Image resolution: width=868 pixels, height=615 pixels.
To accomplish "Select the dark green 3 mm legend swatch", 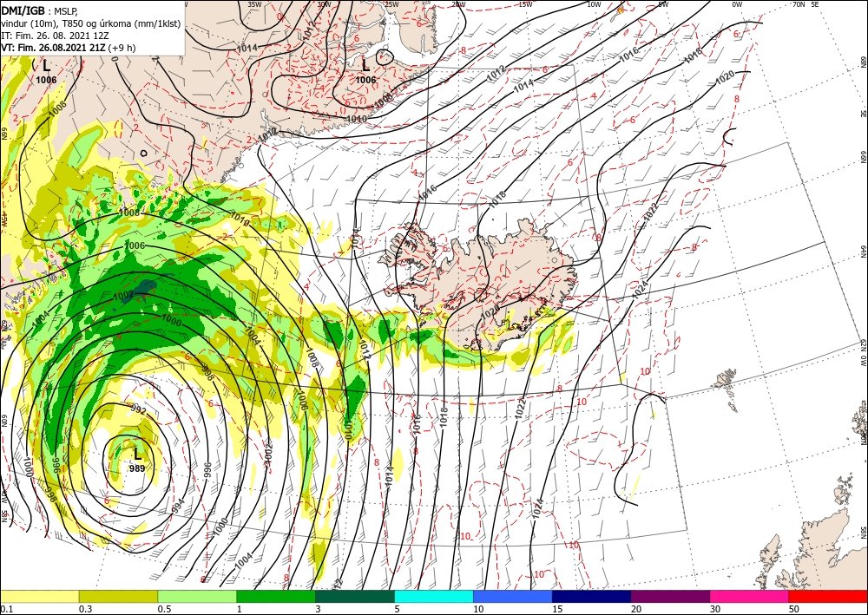I will (x=355, y=596).
